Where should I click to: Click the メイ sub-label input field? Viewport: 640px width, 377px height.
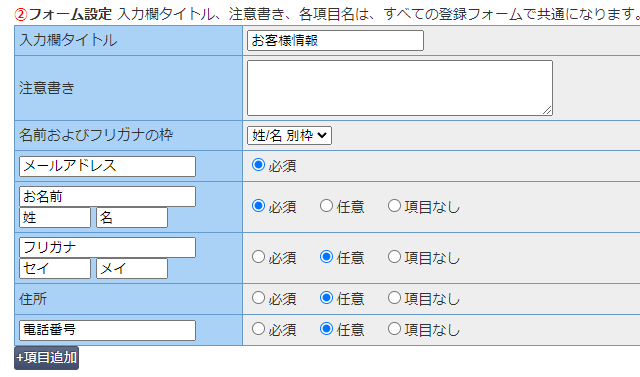click(x=132, y=268)
